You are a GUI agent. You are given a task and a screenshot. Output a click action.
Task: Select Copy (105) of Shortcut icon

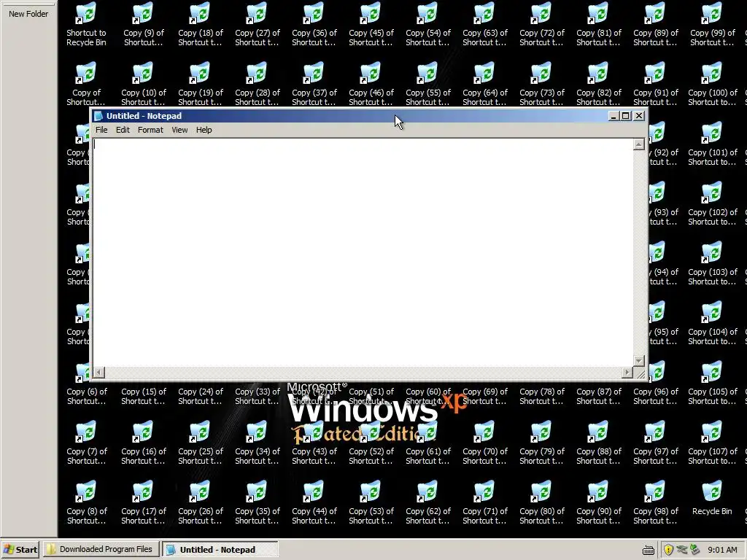(x=713, y=383)
